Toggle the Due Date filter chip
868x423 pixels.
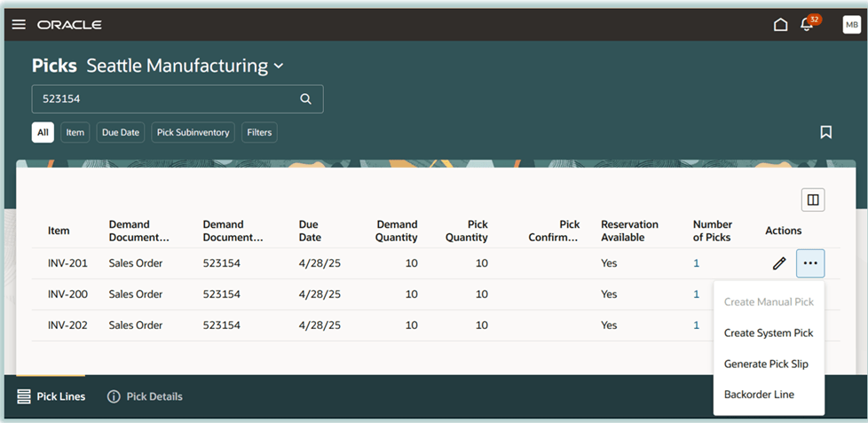121,132
